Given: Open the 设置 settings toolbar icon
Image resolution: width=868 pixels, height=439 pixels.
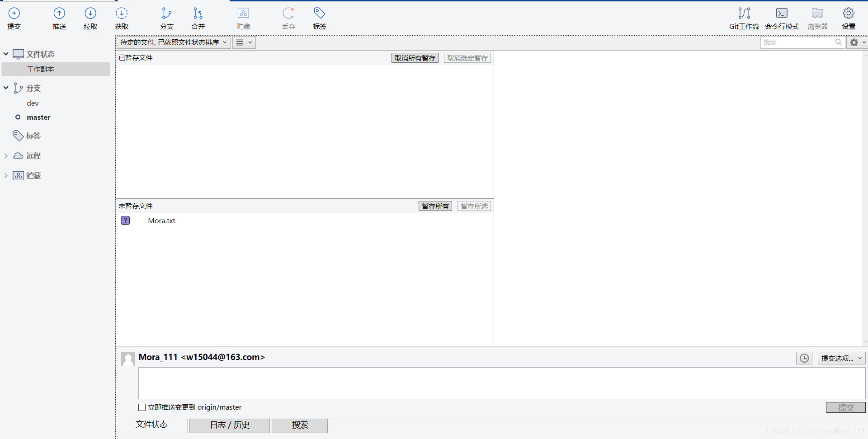Looking at the screenshot, I should coord(849,13).
